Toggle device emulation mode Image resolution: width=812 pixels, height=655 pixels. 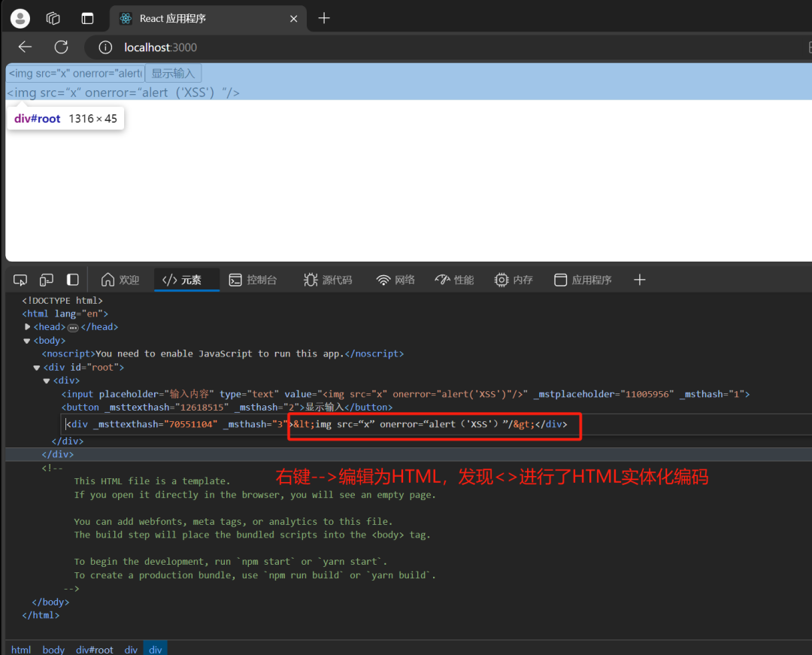pyautogui.click(x=46, y=280)
